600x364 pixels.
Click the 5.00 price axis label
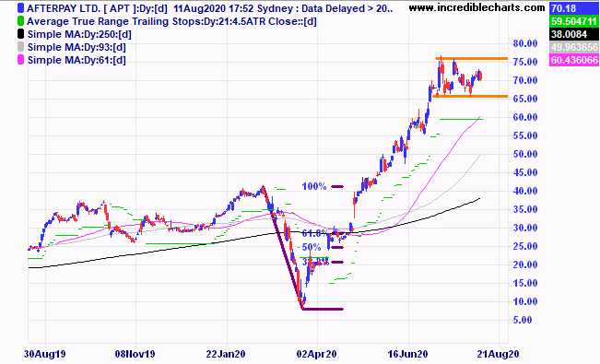point(523,320)
